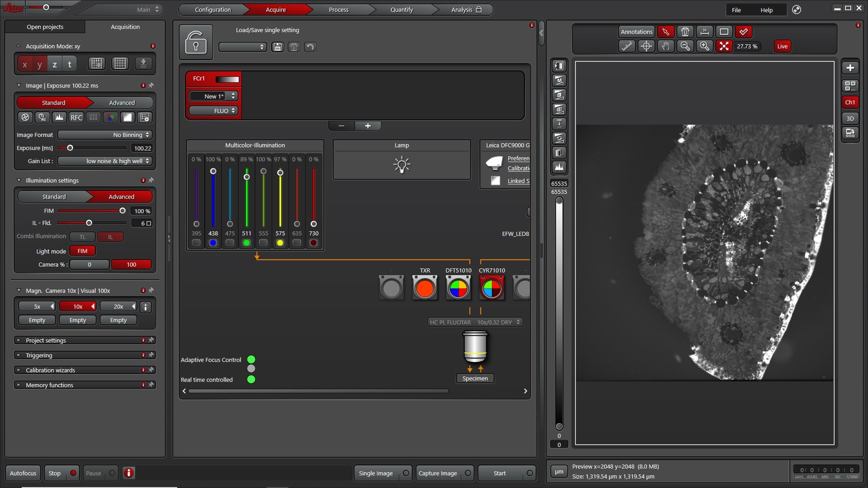Screen dimensions: 868x488
Task: Click the Start acquisition button
Action: tap(499, 472)
